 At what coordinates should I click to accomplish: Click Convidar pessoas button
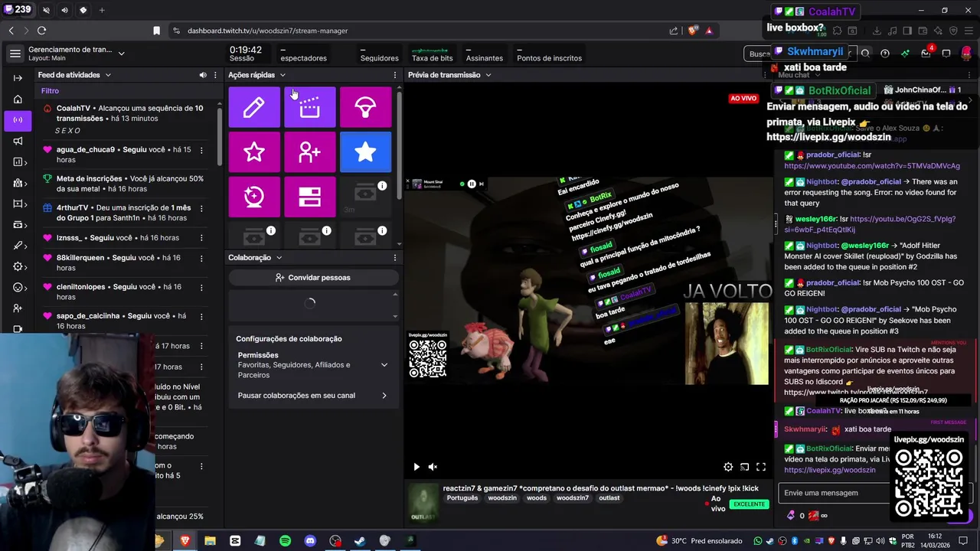coord(312,278)
